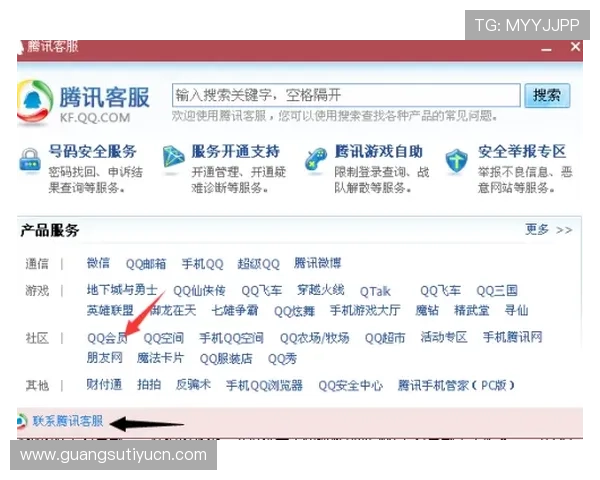Screen dimensions: 600x480
Task: Open the 魔钻 link
Action: (427, 310)
